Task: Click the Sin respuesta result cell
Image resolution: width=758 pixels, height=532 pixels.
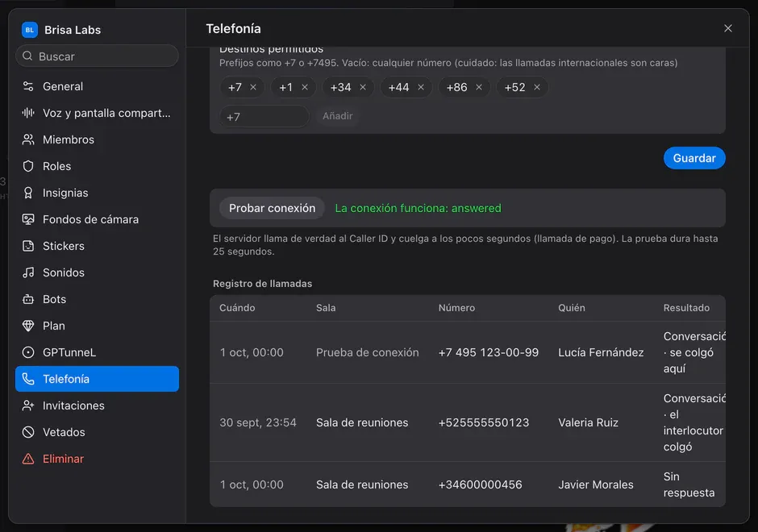Action: pos(689,484)
